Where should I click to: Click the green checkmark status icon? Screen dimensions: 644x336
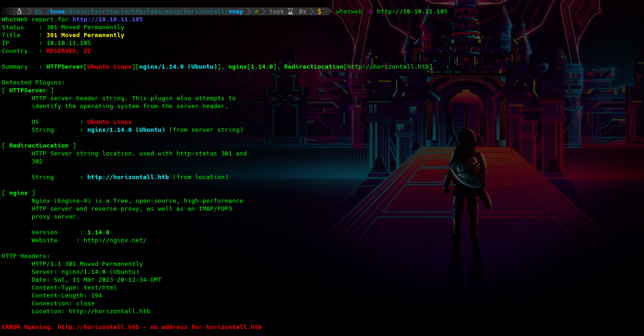(256, 11)
